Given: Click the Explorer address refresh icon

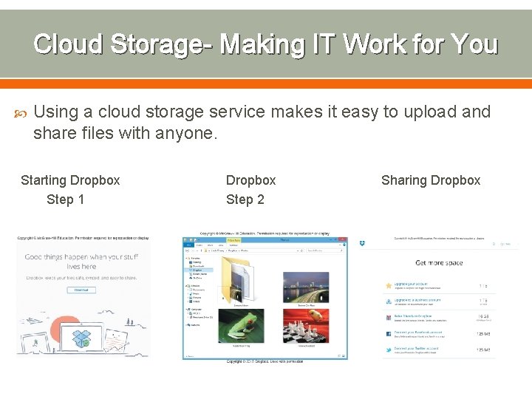Looking at the screenshot, I should [x=302, y=250].
